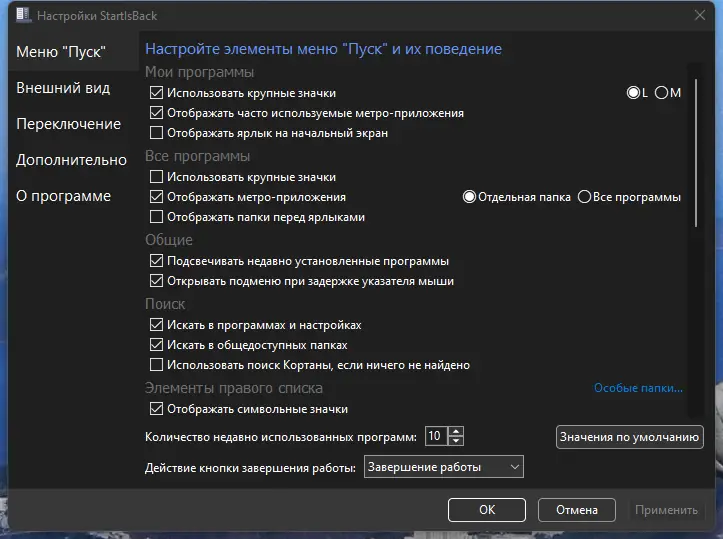Go to the Переключение tab
The image size is (723, 539).
click(x=68, y=124)
